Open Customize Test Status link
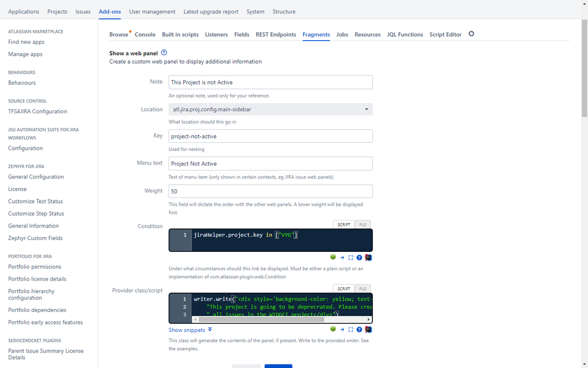This screenshot has height=368, width=588. (35, 201)
